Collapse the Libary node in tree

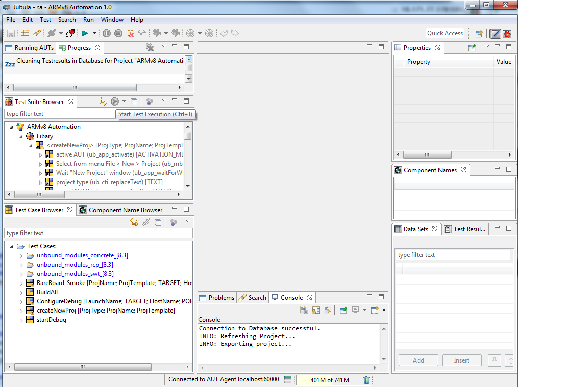tap(21, 136)
